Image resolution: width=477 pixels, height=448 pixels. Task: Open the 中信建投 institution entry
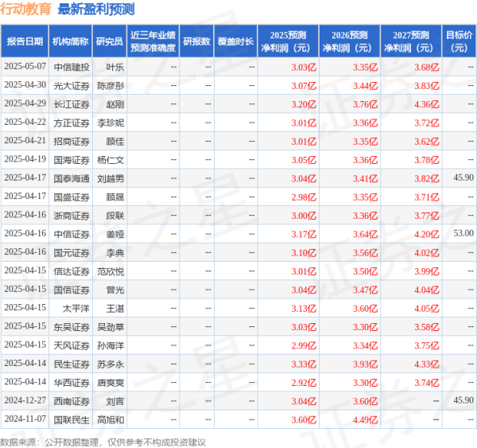click(x=72, y=67)
